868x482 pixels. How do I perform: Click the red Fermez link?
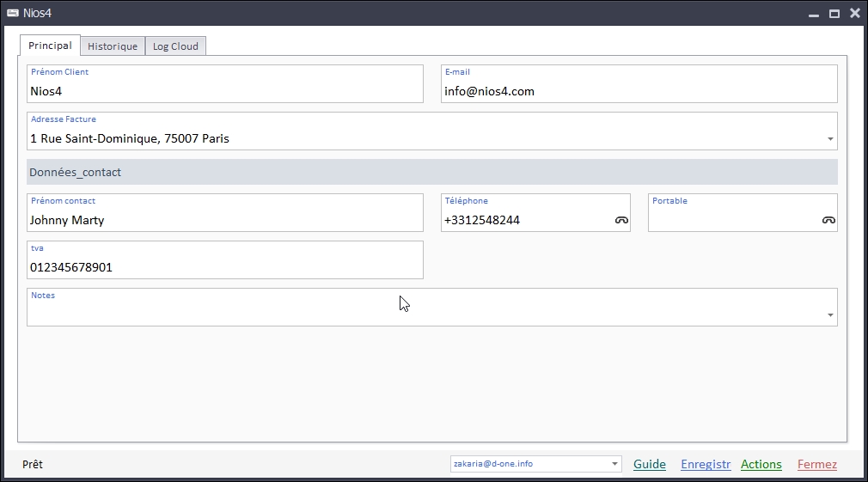click(x=816, y=464)
